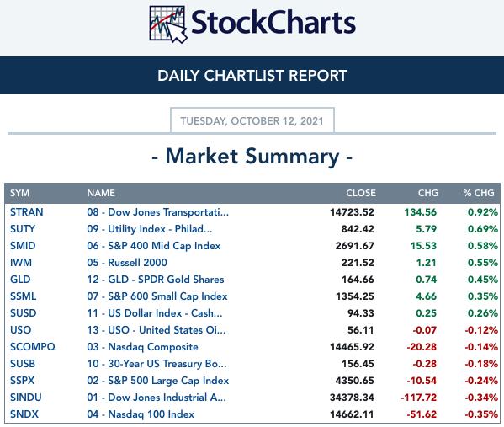Viewport: 504px width, 427px height.
Task: Open the $TRAN symbol link
Action: pos(26,212)
